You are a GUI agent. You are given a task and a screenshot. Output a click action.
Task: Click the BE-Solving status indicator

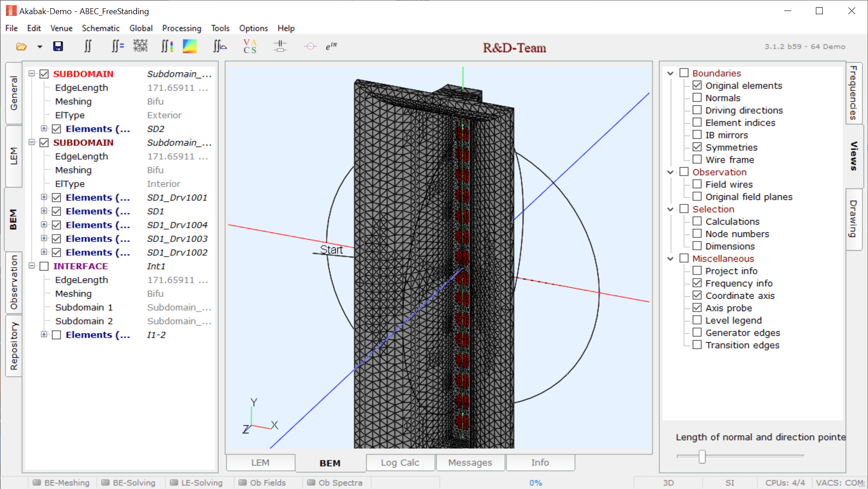click(129, 483)
